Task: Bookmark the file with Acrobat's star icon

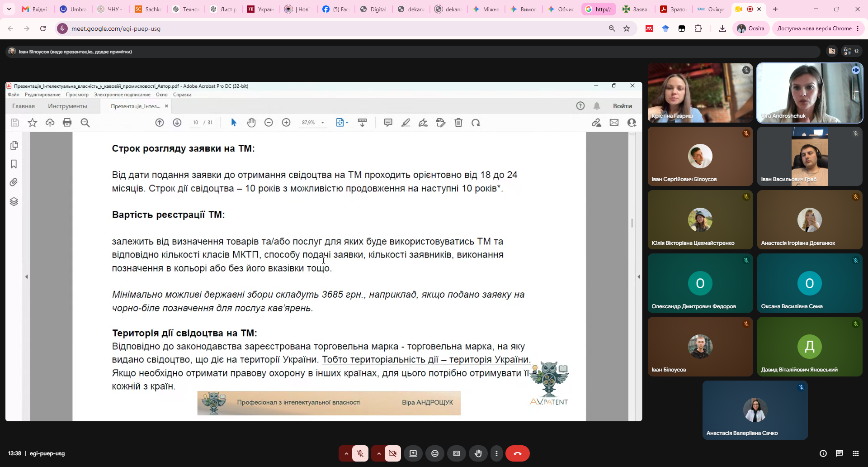Action: point(33,123)
